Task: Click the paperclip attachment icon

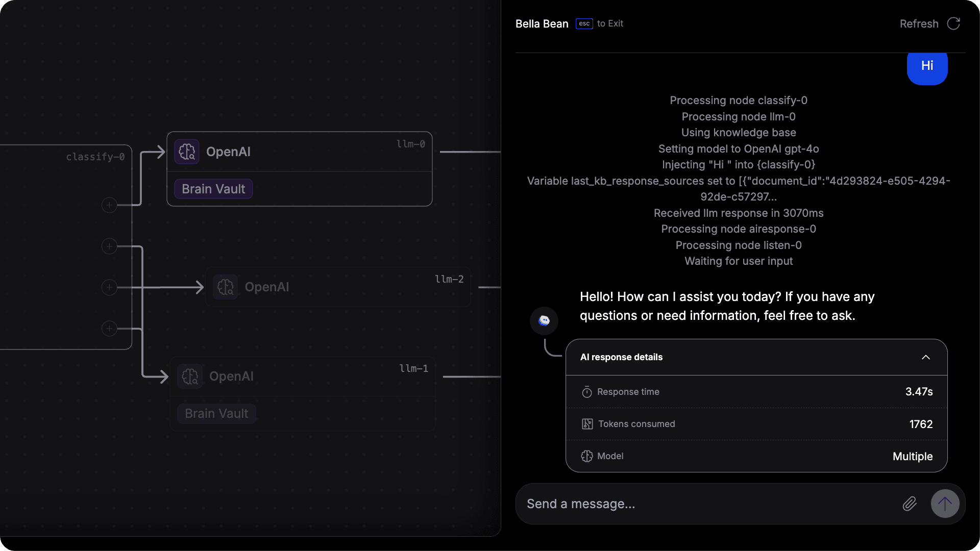Action: tap(910, 504)
